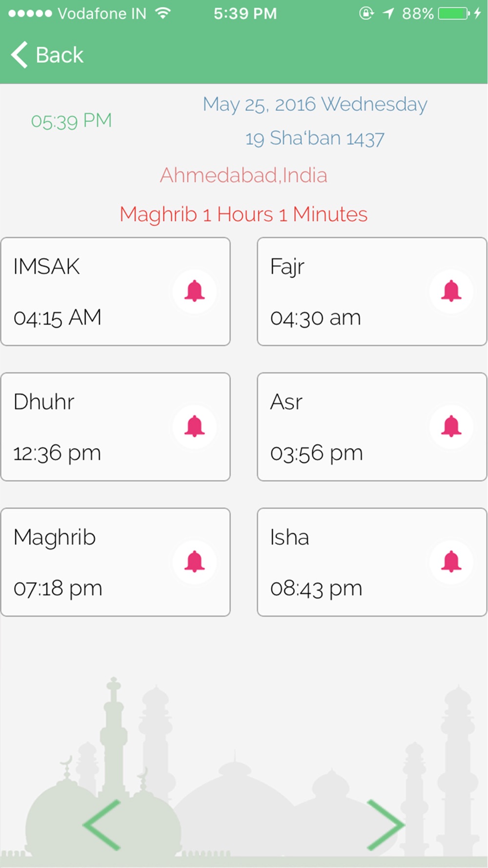Open the Dhuhr 12:36 pm card
This screenshot has width=488, height=868.
tap(88, 427)
